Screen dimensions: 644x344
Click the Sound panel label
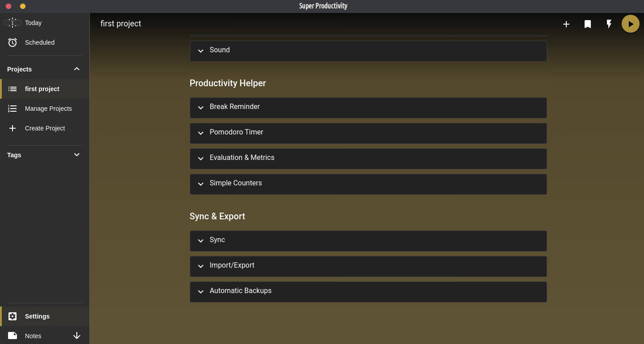(220, 50)
